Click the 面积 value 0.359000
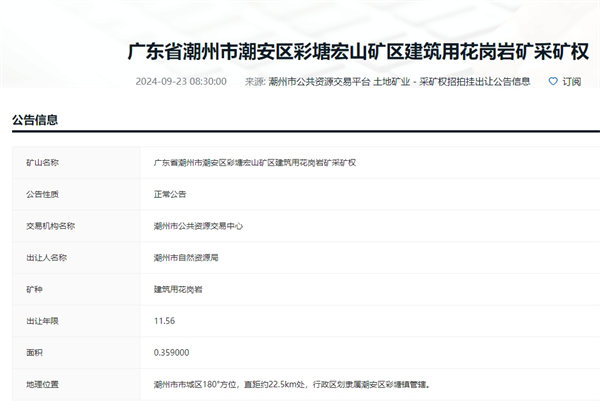 (x=172, y=352)
